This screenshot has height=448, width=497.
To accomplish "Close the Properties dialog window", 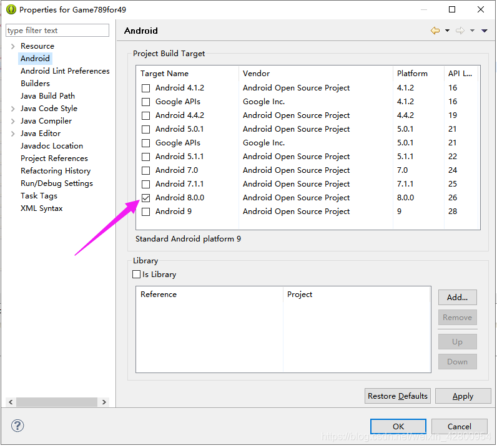I will pos(481,9).
